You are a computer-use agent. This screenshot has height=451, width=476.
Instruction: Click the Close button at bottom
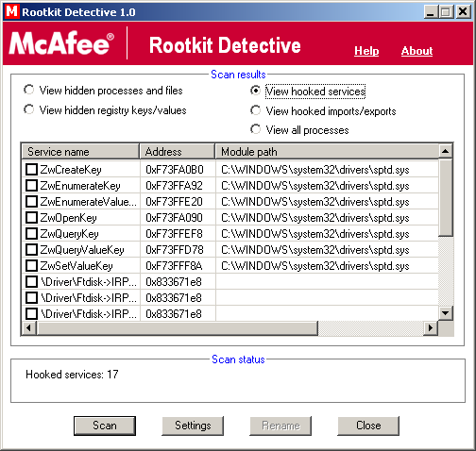[x=368, y=426]
